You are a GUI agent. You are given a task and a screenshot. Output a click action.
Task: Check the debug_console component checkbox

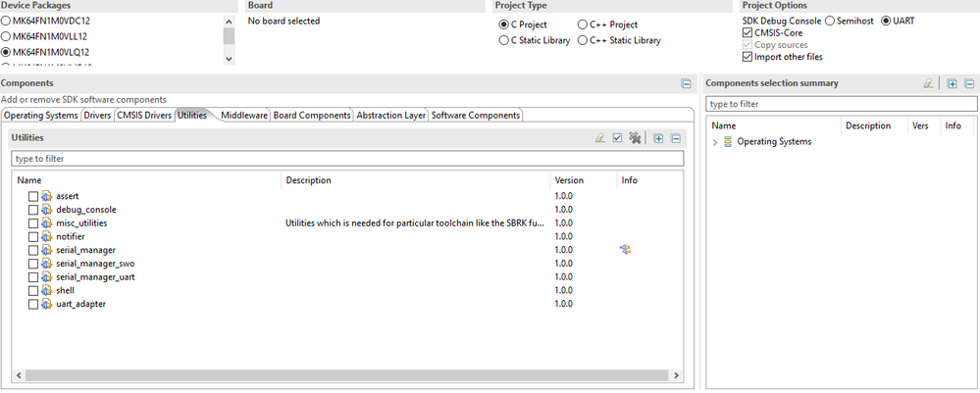[33, 210]
